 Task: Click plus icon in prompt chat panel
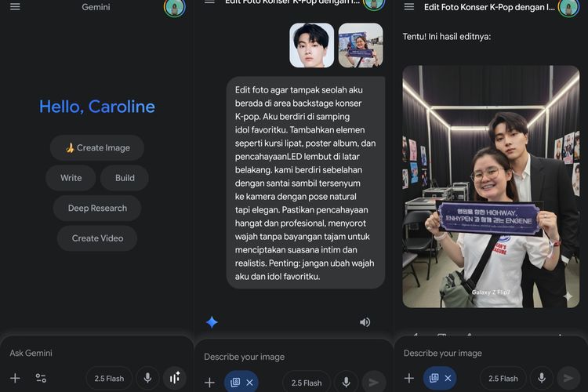point(209,383)
